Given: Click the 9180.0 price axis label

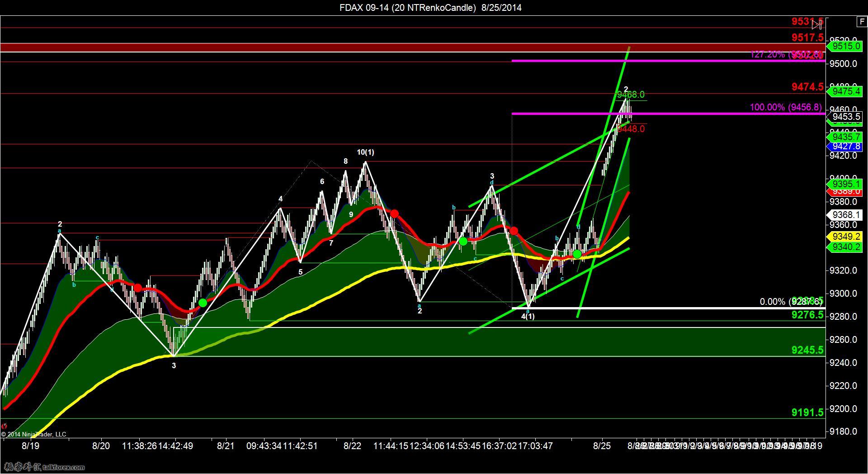Looking at the screenshot, I should pyautogui.click(x=844, y=432).
